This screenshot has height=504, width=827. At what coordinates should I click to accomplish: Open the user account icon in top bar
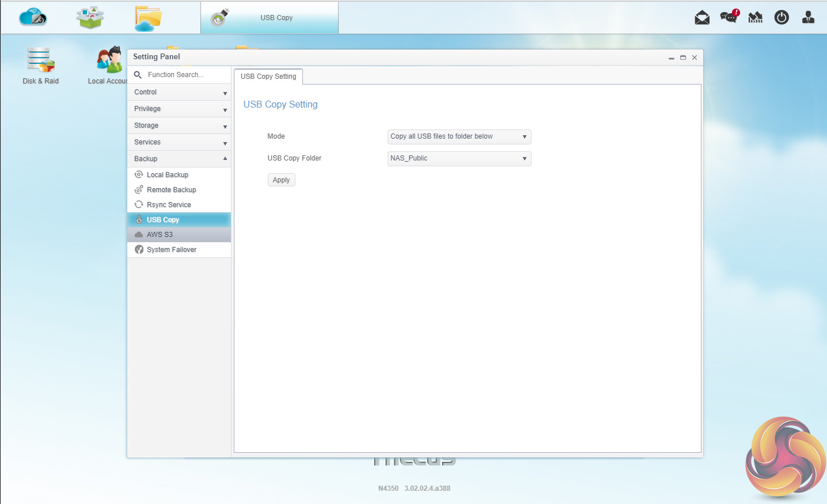808,17
